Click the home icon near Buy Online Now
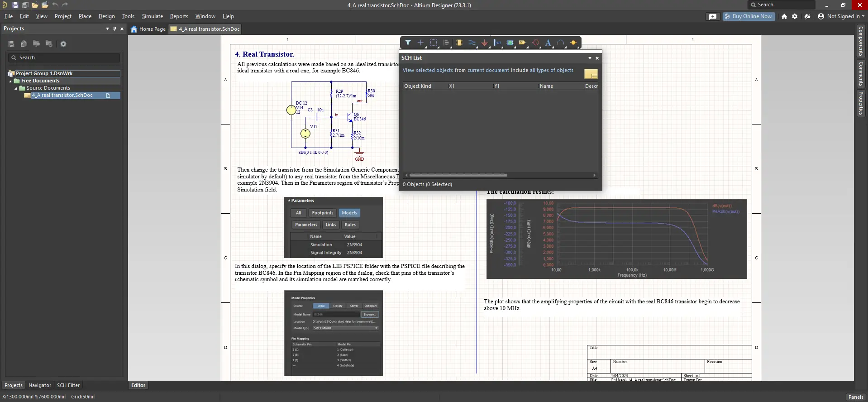868x402 pixels. 784,16
